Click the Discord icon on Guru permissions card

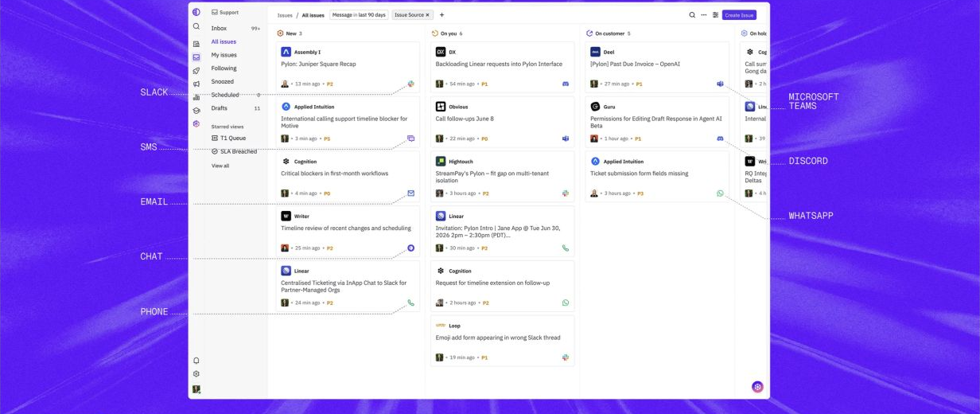720,139
